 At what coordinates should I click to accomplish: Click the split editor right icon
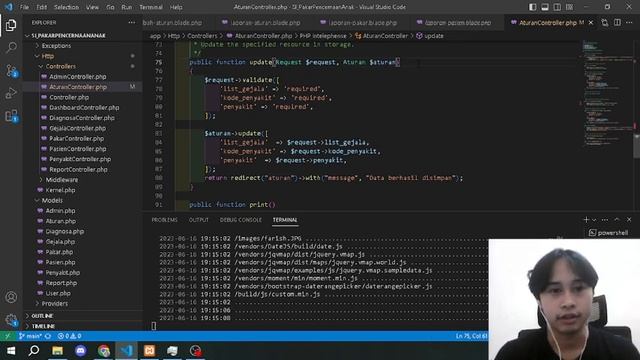[617, 22]
